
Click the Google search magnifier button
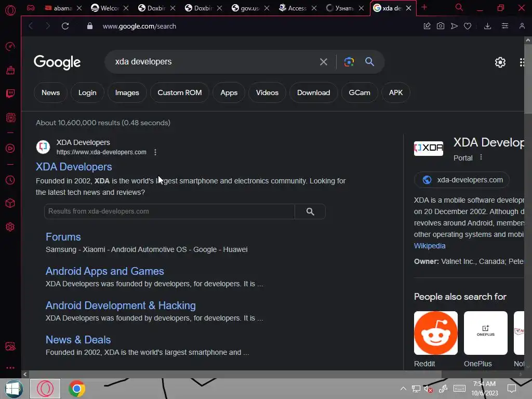pyautogui.click(x=369, y=62)
